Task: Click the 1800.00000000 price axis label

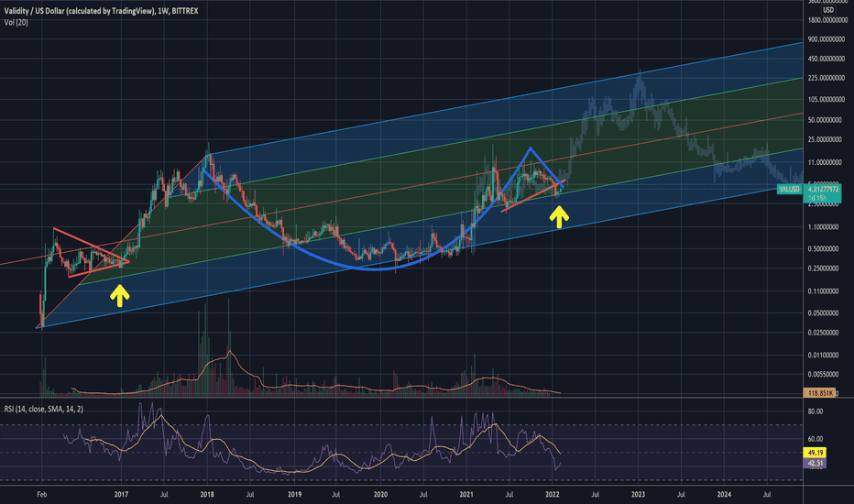Action: (x=828, y=20)
